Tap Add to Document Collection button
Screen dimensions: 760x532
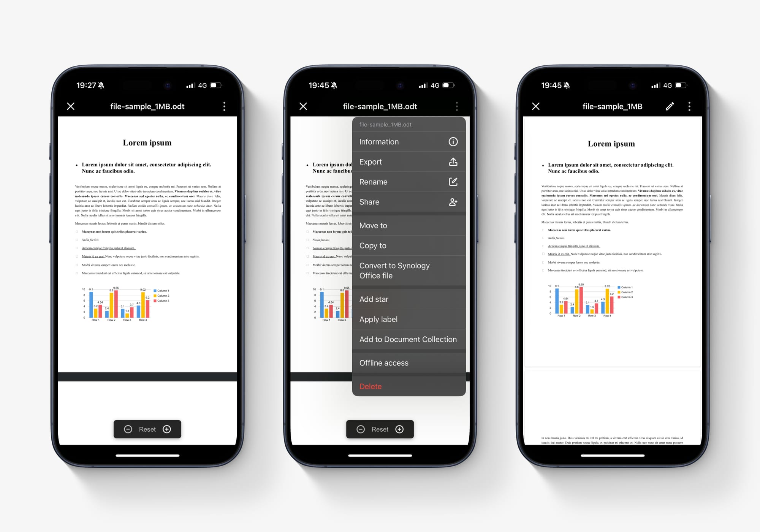click(x=408, y=340)
